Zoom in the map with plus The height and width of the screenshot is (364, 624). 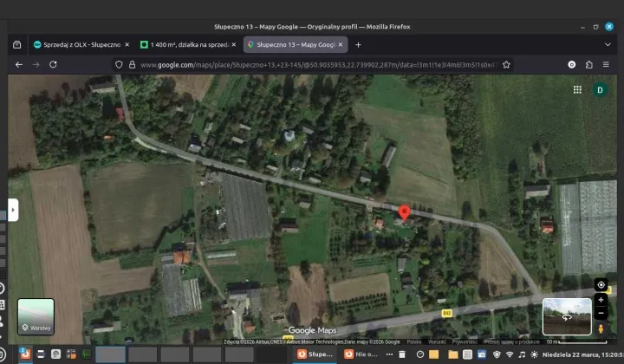click(x=601, y=300)
